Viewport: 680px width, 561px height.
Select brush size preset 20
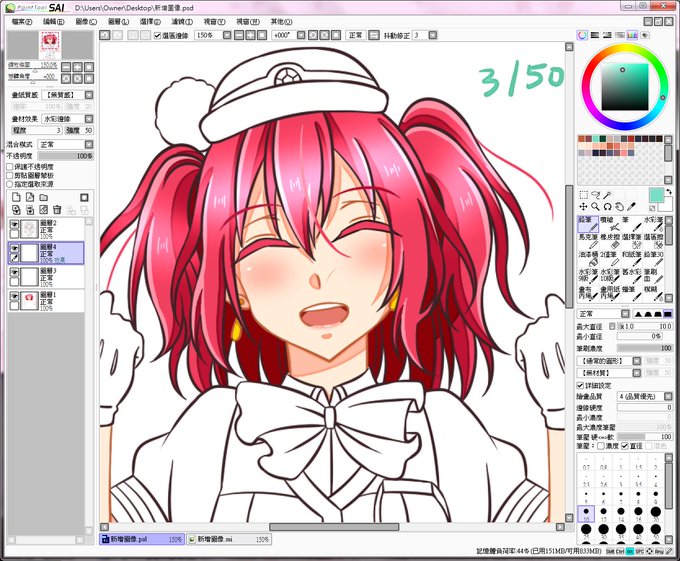(x=655, y=512)
